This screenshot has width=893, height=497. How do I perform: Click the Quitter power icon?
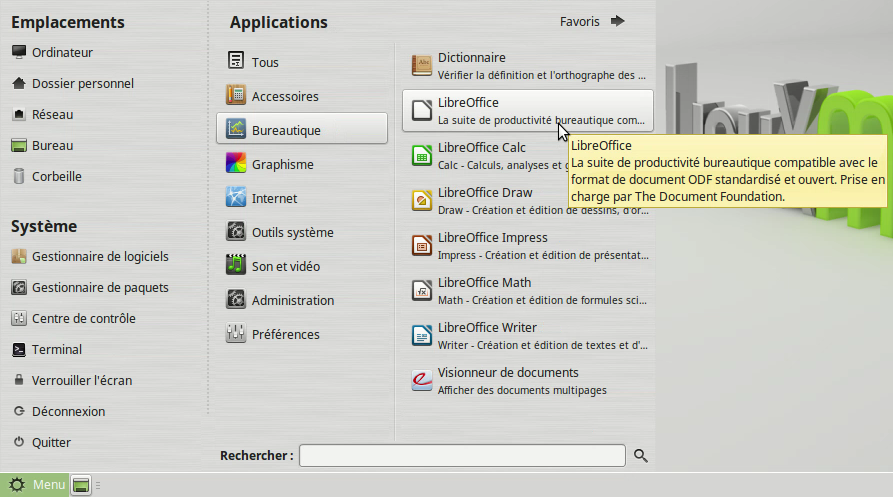click(x=19, y=442)
